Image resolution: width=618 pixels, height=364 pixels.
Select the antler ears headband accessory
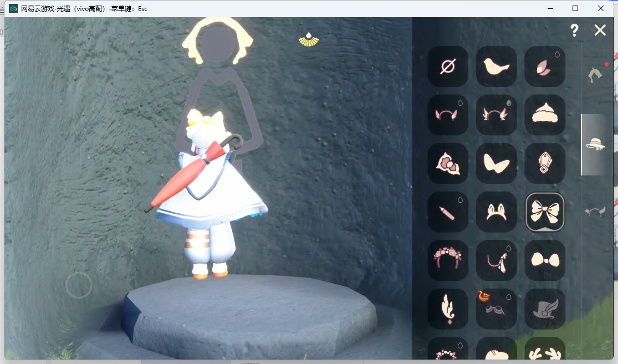[496, 115]
